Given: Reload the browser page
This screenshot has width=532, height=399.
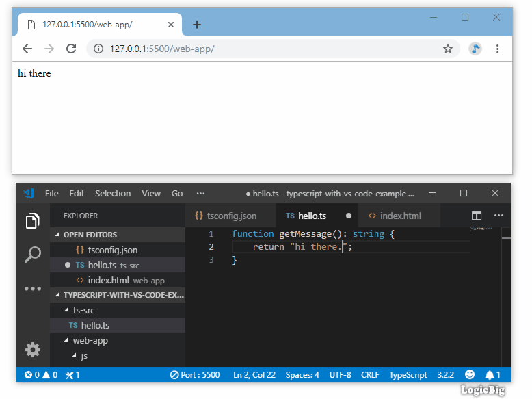Looking at the screenshot, I should 71,49.
